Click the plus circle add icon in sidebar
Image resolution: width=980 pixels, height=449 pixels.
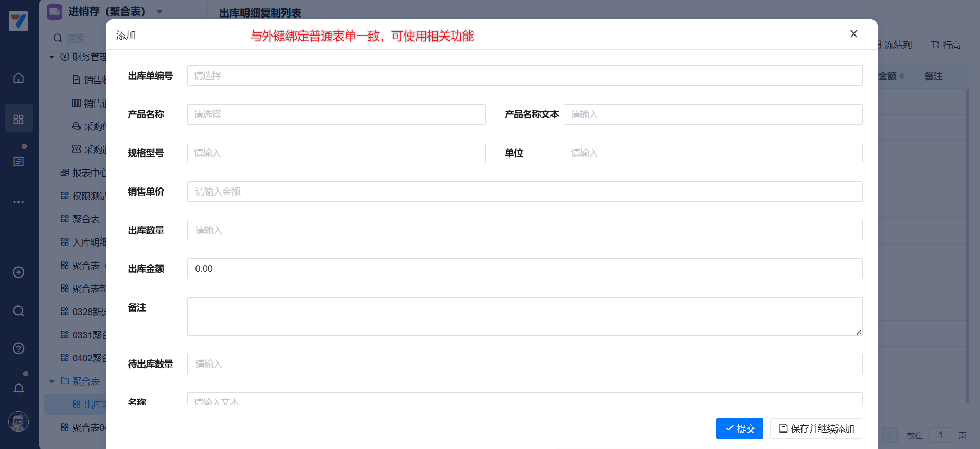click(19, 272)
